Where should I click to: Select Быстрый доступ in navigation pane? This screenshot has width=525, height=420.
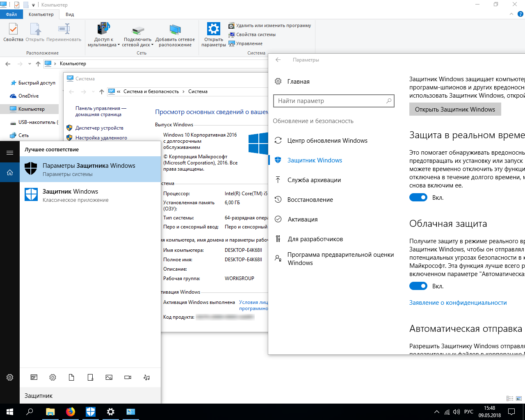coord(33,83)
